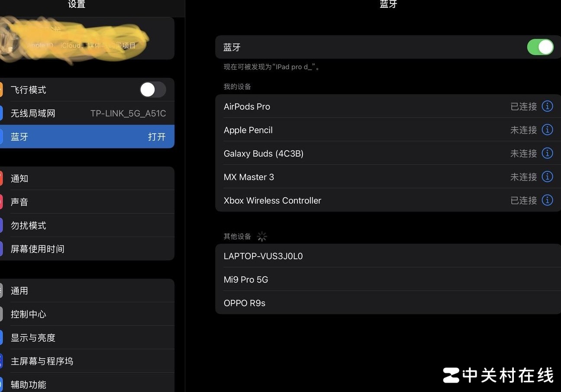Select the Wi-Fi icon beside 无线局域网

tap(1, 113)
